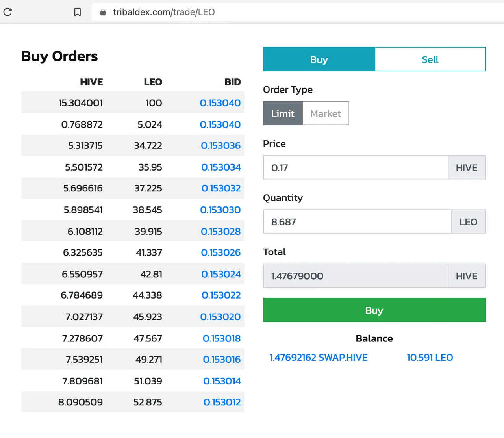Click the Total field showing 1.47679000

coord(356,276)
